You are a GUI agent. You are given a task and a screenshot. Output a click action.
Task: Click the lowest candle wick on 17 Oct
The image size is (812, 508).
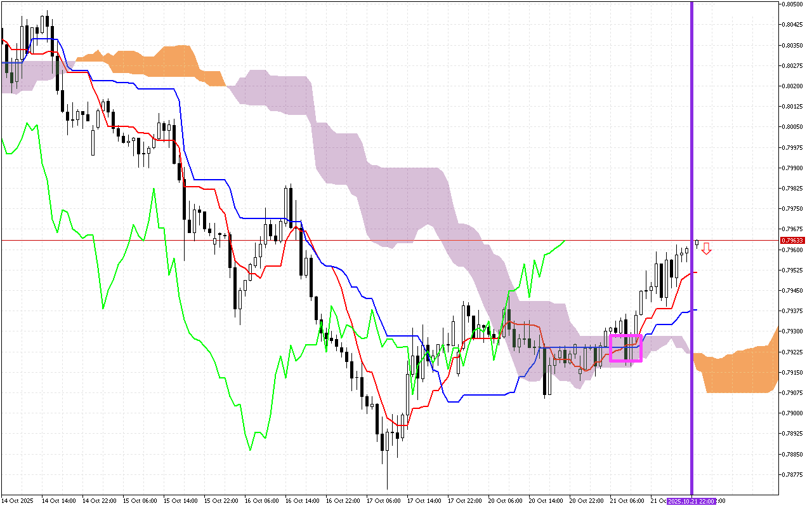(x=387, y=486)
